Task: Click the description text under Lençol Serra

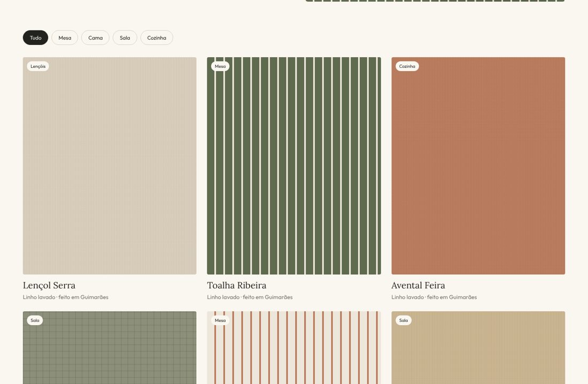Action: coord(66,297)
